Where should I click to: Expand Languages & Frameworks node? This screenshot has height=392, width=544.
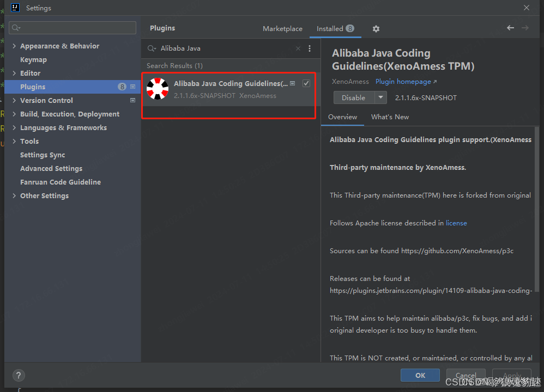(14, 127)
